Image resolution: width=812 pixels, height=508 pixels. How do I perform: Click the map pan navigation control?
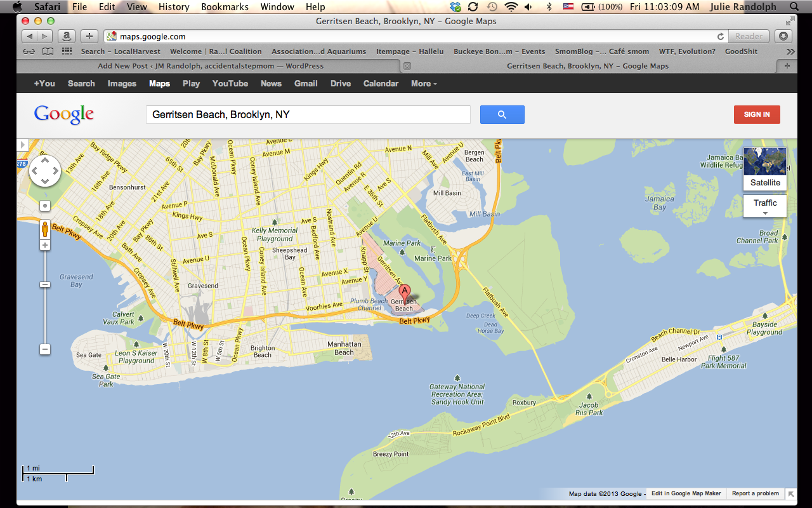click(x=45, y=171)
